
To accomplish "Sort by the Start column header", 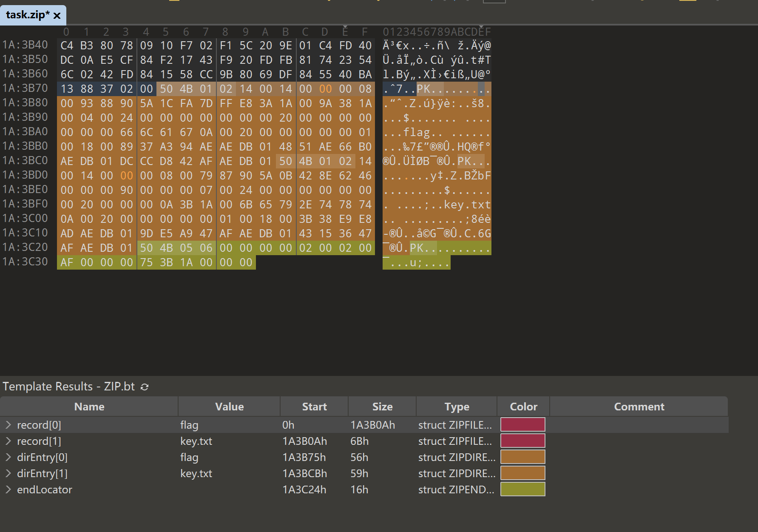I will pos(314,407).
